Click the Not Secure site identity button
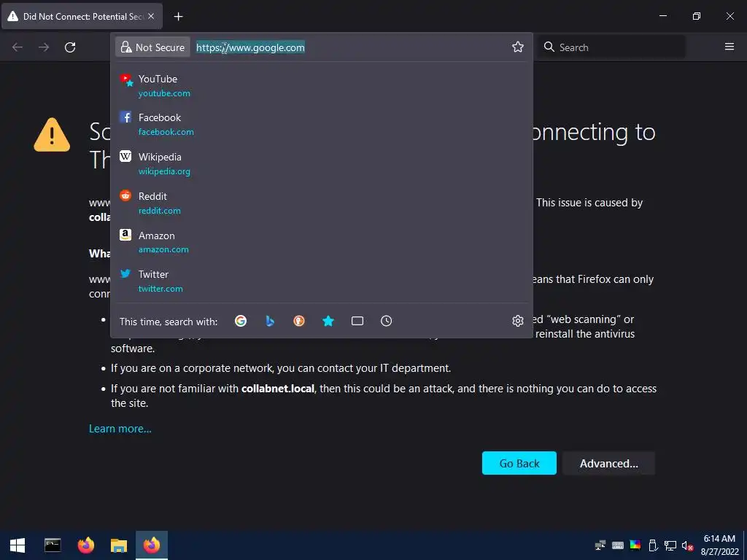This screenshot has height=560, width=747. [153, 47]
